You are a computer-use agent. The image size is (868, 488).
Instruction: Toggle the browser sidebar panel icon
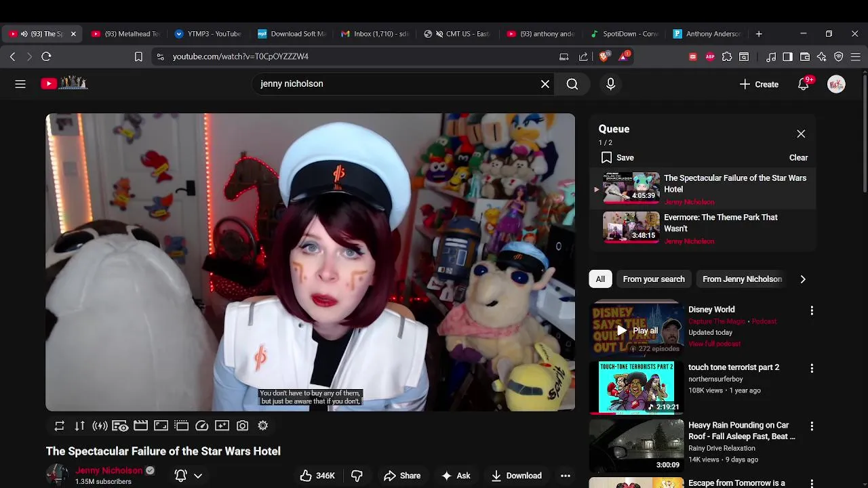787,57
